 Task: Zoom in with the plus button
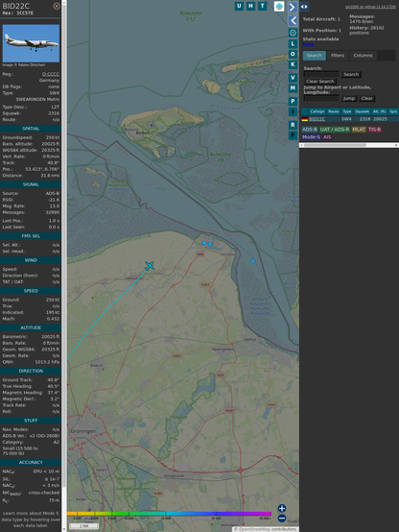pyautogui.click(x=282, y=508)
